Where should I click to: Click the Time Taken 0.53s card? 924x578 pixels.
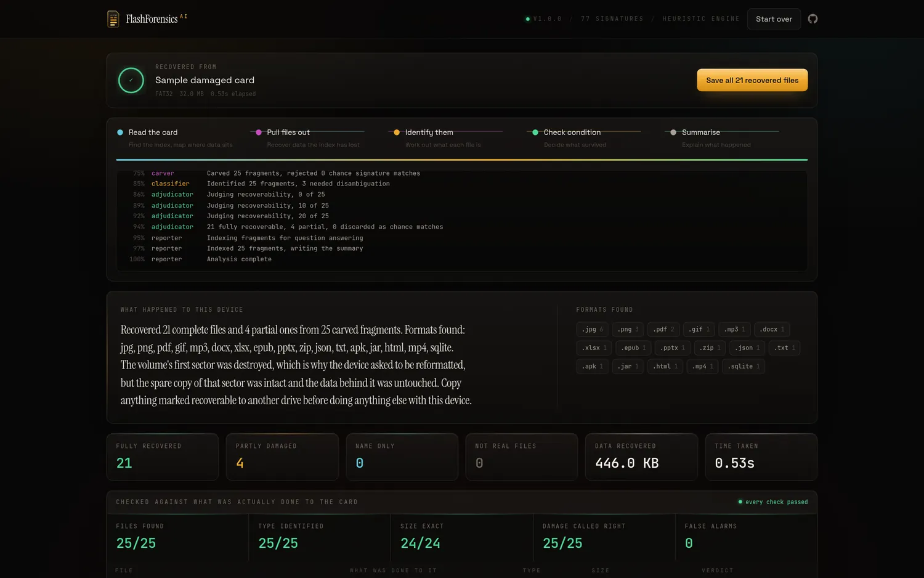tap(761, 457)
